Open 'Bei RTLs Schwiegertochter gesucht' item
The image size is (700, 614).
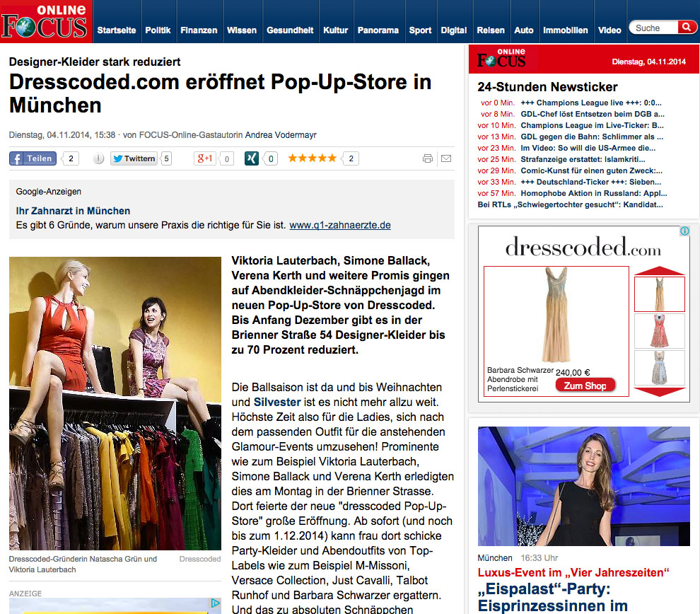[571, 204]
